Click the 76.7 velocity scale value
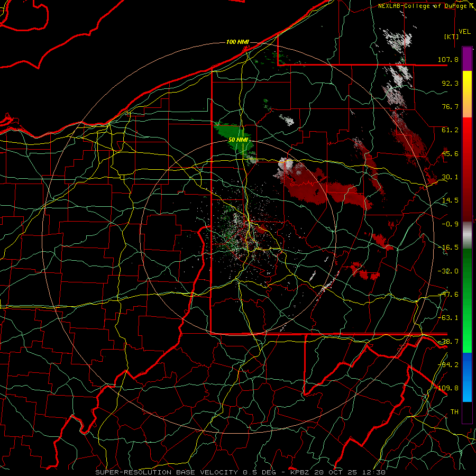This screenshot has width=476, height=476. pyautogui.click(x=450, y=106)
